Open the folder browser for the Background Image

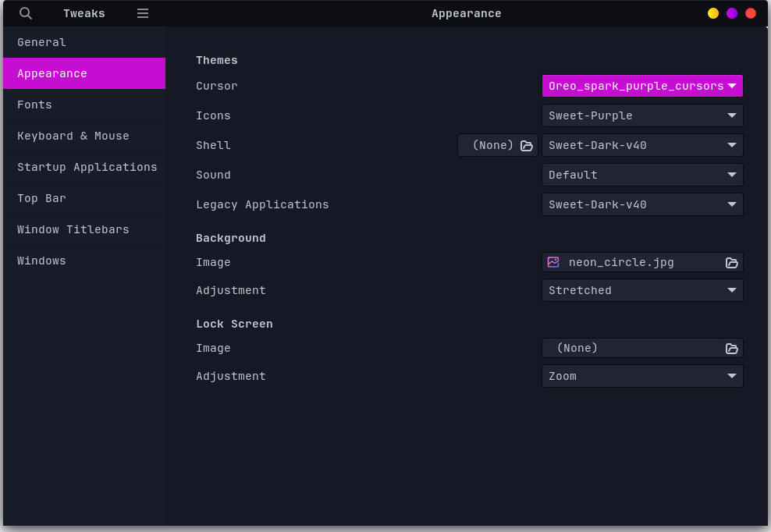point(731,262)
